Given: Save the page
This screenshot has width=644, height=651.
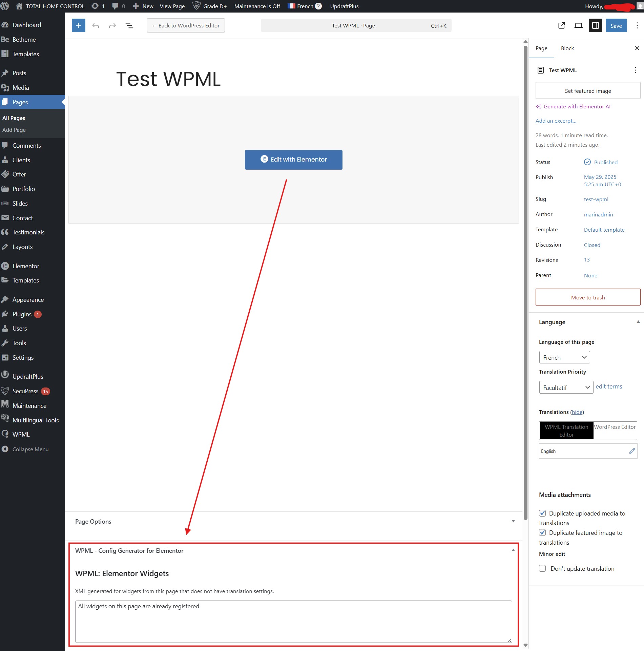Looking at the screenshot, I should point(616,25).
